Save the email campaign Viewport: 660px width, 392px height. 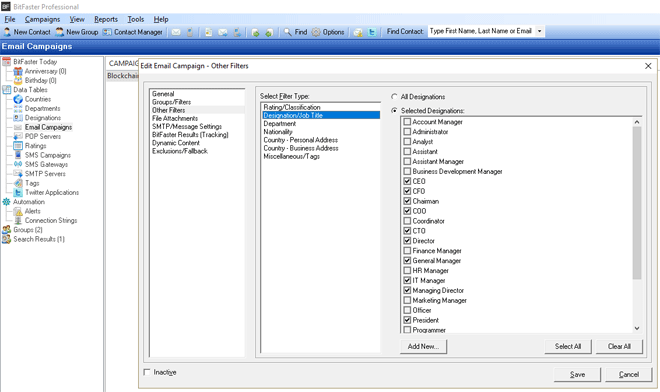pyautogui.click(x=577, y=374)
